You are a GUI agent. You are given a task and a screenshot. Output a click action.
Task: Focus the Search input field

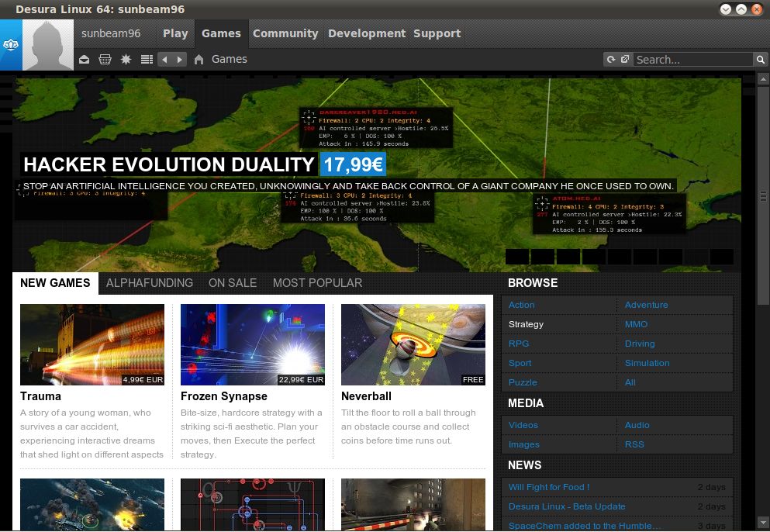point(693,60)
